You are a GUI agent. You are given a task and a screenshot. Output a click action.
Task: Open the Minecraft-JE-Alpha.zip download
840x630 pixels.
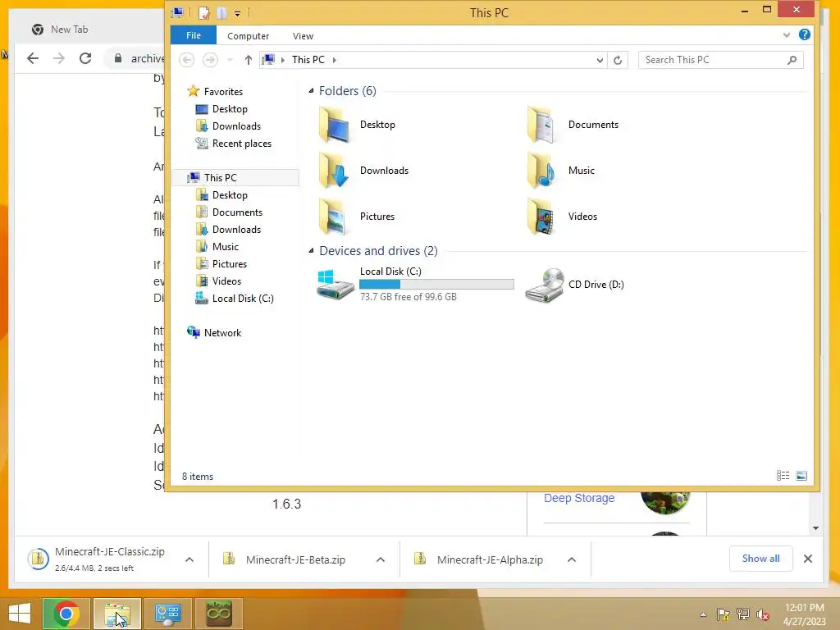click(490, 559)
